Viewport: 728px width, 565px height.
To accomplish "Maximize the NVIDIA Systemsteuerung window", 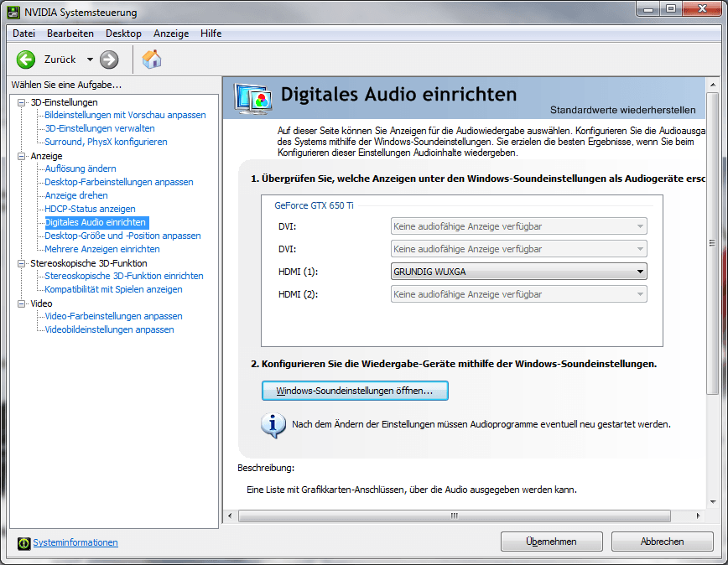I will (671, 9).
